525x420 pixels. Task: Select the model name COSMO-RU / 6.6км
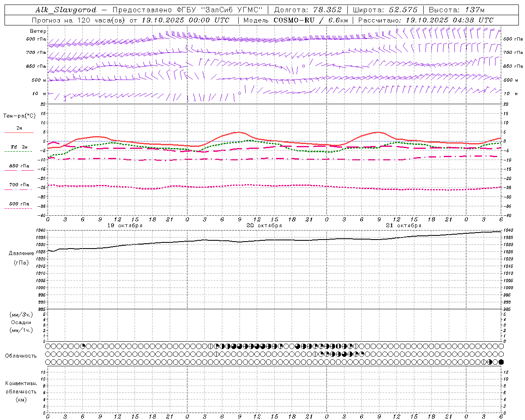pyautogui.click(x=310, y=20)
